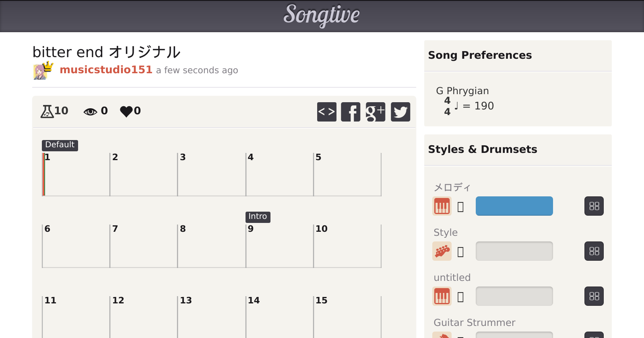Open the メロディ track pattern grid button
This screenshot has width=644, height=338.
(x=594, y=206)
